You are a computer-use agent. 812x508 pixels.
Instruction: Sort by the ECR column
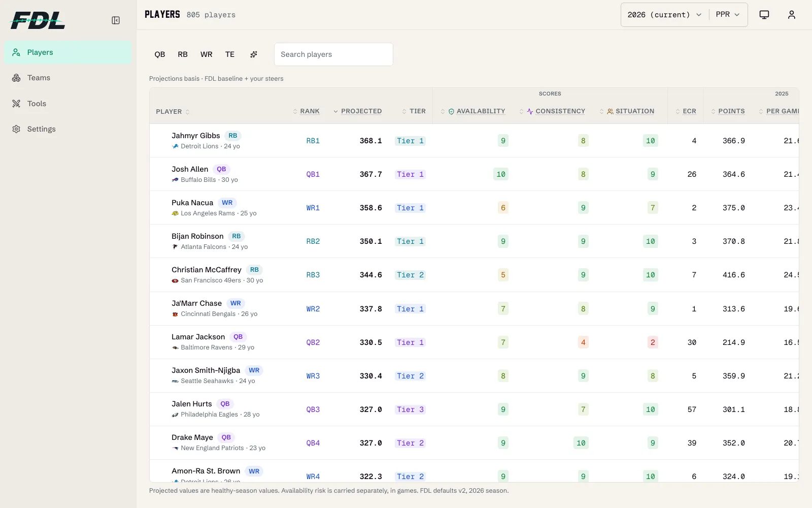click(686, 111)
